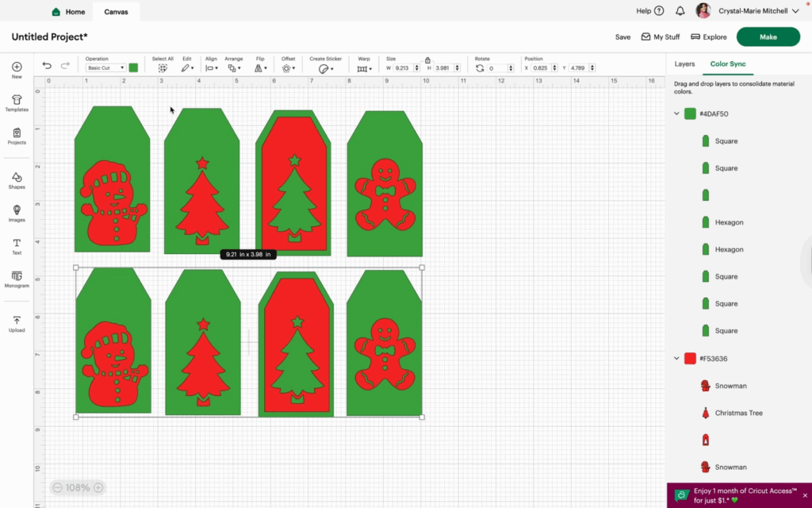Open the operation green color swatch

pyautogui.click(x=133, y=68)
